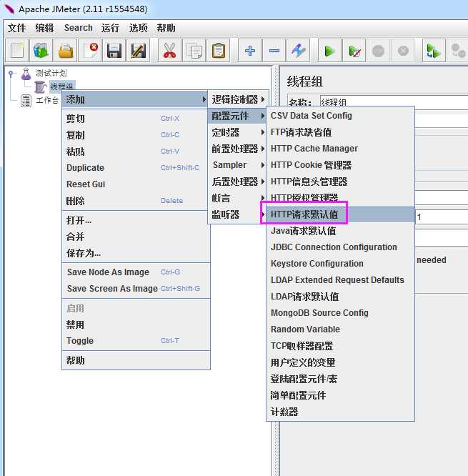The image size is (468, 476).
Task: Open the 文件 menu
Action: (x=16, y=28)
